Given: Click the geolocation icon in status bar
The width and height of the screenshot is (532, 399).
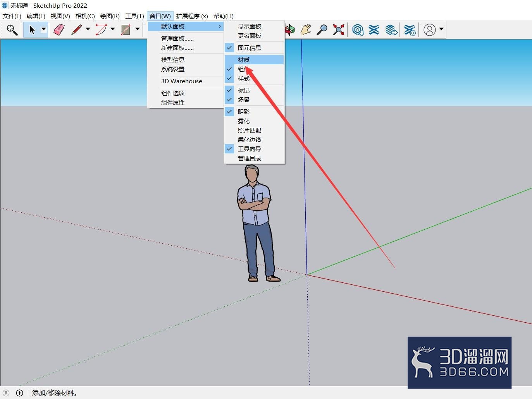Looking at the screenshot, I should coord(6,393).
